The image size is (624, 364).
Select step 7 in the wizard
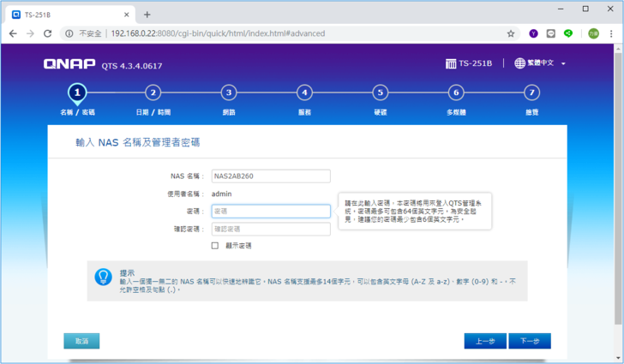531,92
